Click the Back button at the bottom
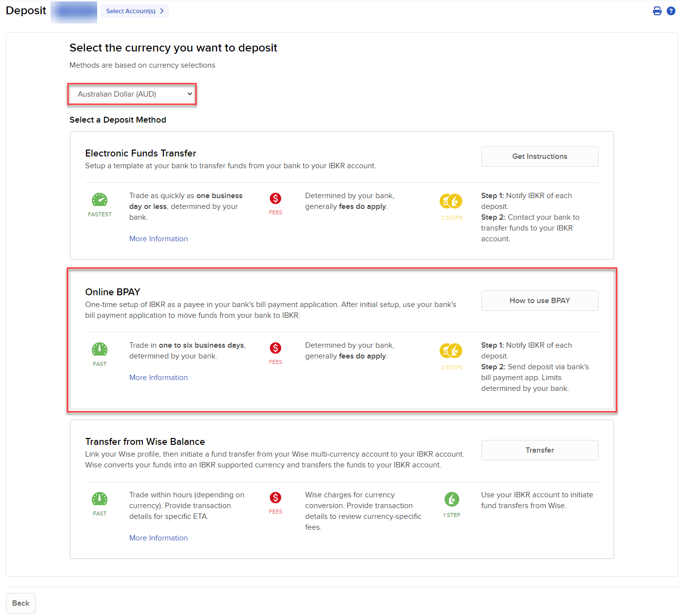Viewport: 685px width, 616px height. [20, 603]
